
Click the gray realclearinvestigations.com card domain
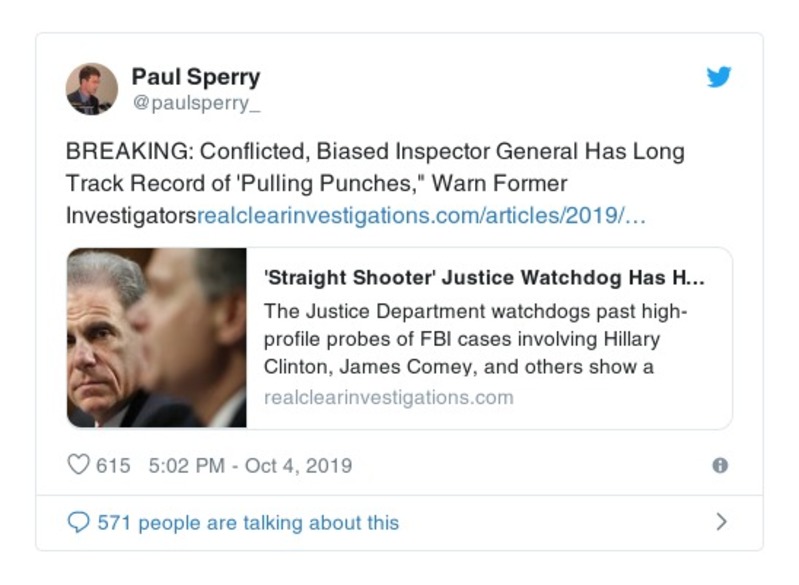388,397
